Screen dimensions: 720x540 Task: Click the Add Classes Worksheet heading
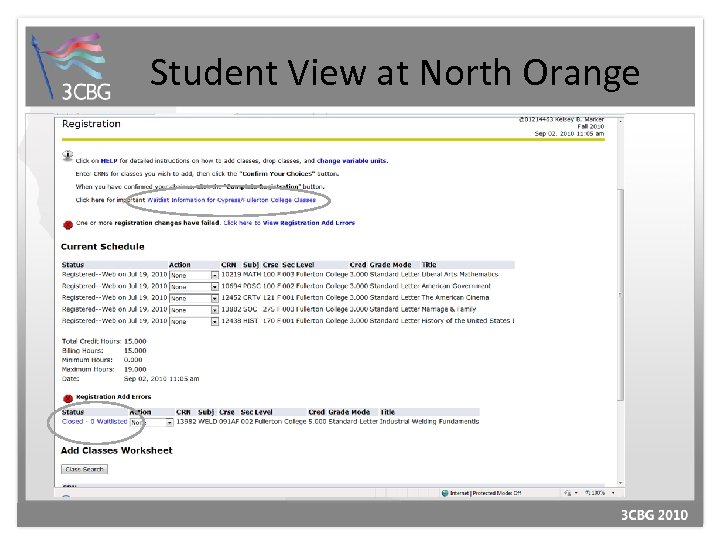click(x=117, y=450)
